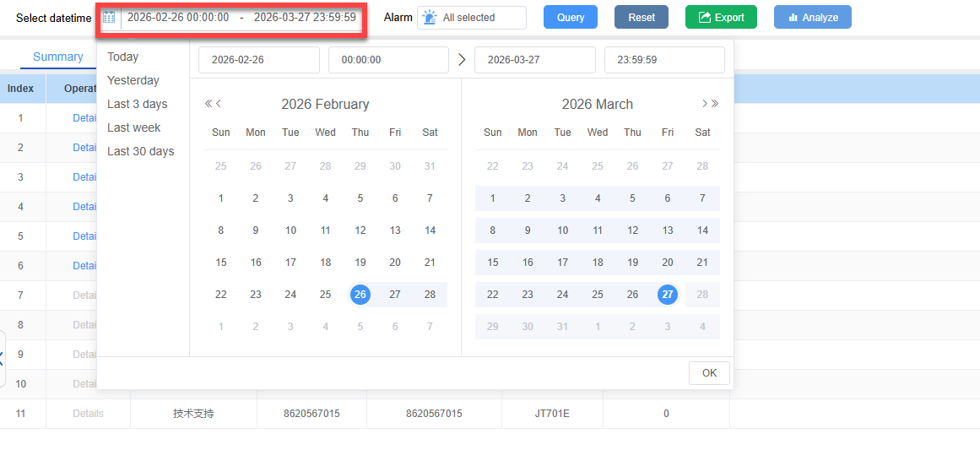Select the Last 30 days shortcut
The height and width of the screenshot is (450, 980).
[x=140, y=151]
